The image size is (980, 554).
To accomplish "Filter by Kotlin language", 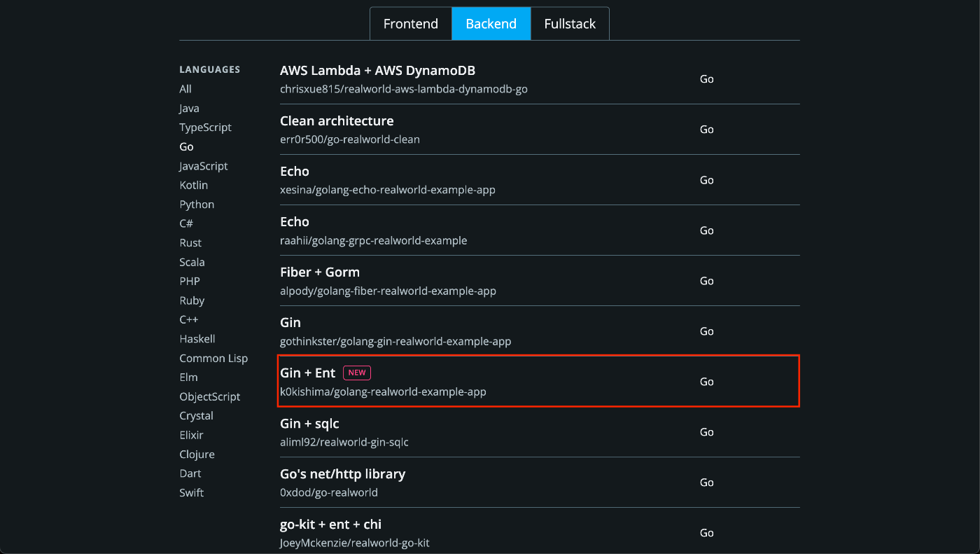I will click(193, 186).
